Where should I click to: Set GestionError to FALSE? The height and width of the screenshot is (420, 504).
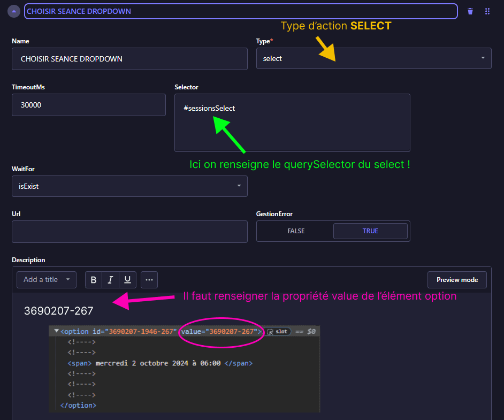coord(296,231)
